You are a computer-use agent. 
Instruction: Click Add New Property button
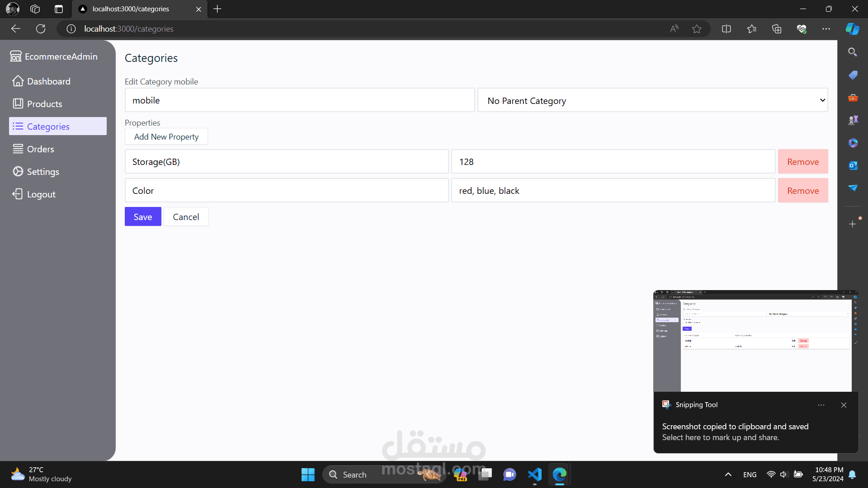click(166, 137)
